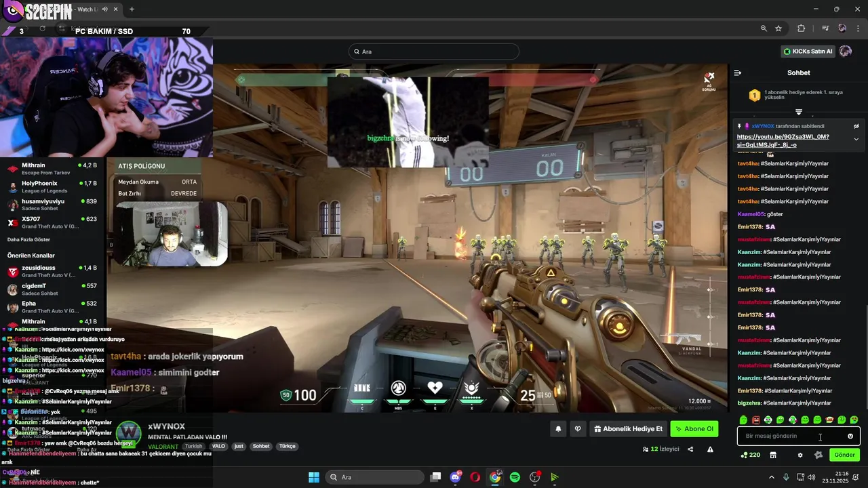Open Task View in the taskbar

pyautogui.click(x=436, y=477)
